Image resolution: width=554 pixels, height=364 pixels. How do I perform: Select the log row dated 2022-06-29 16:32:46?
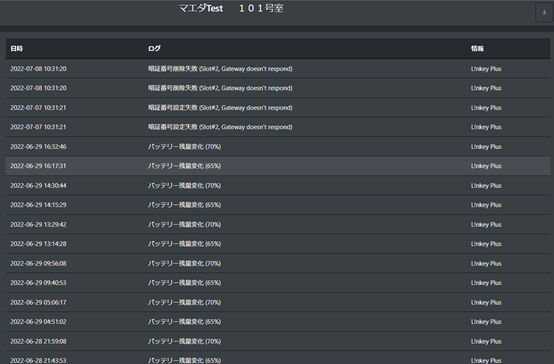click(278, 146)
